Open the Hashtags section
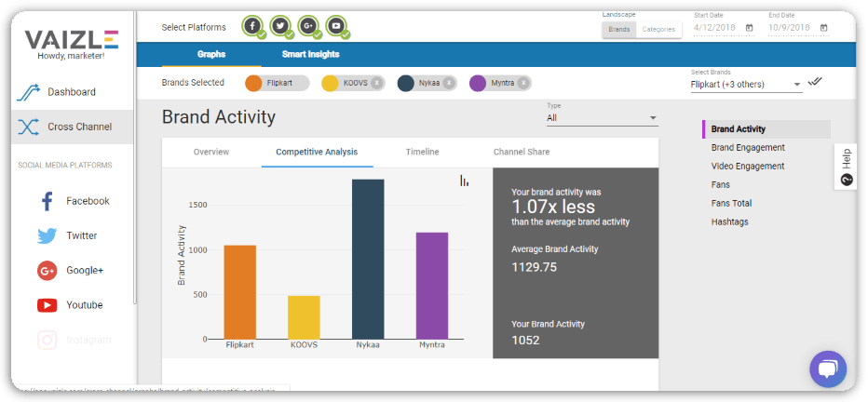 click(x=729, y=221)
